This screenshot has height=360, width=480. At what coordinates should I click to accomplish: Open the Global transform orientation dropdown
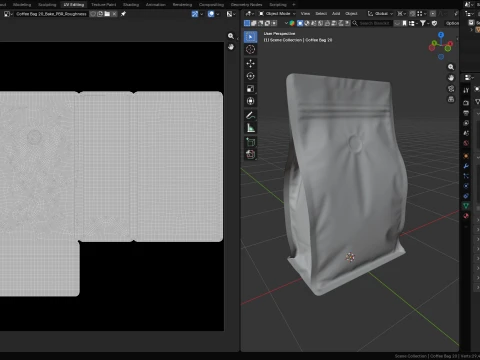coord(380,14)
